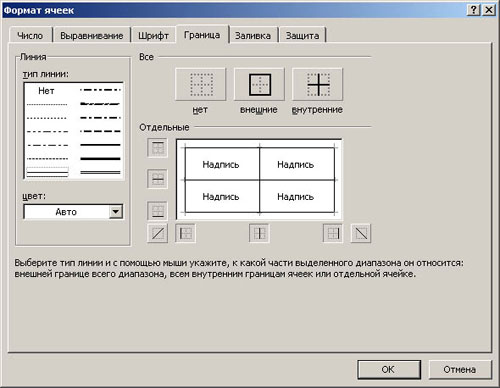The image size is (500, 388).
Task: Select the 'Нет' line style
Action: [x=46, y=91]
